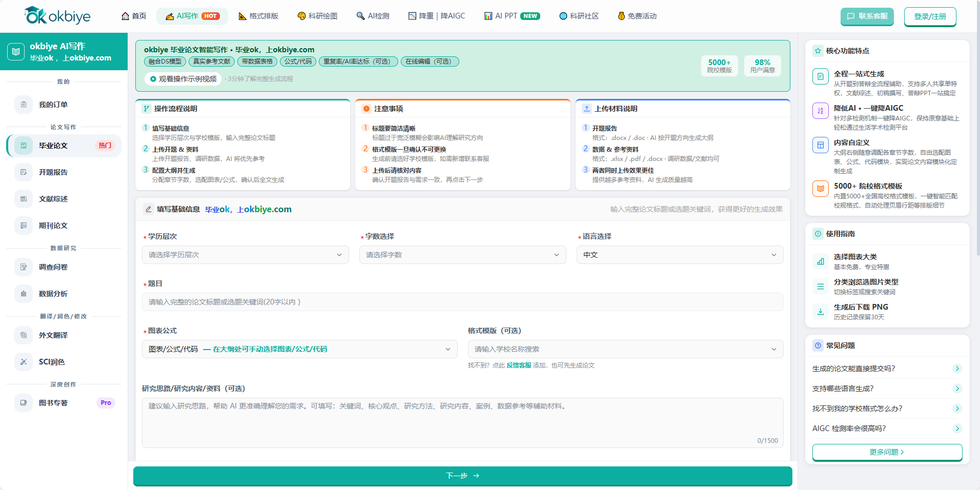Image resolution: width=980 pixels, height=490 pixels.
Task: Click the 分类浏览选图片类型 guide icon
Action: (x=821, y=287)
